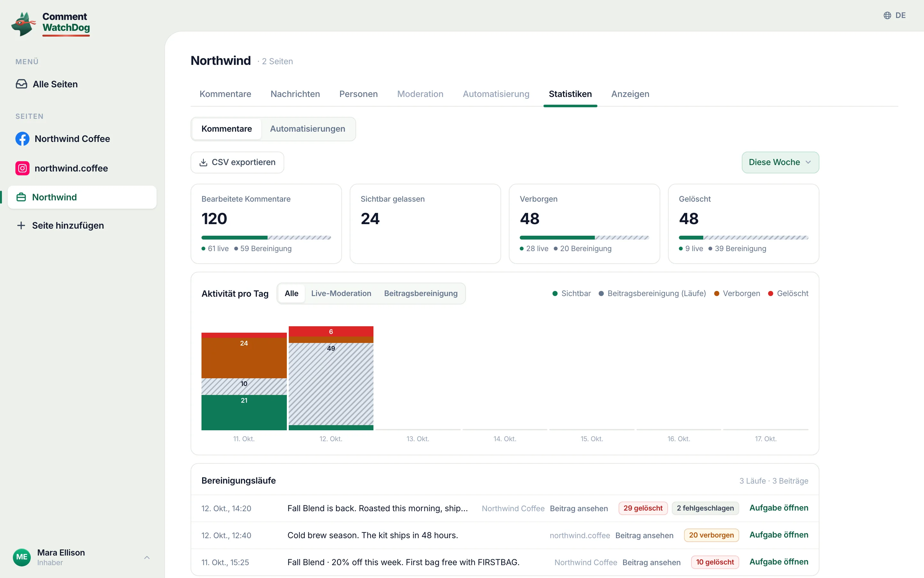Click the Instagram icon for northwind.coffee
Image resolution: width=924 pixels, height=578 pixels.
22,168
